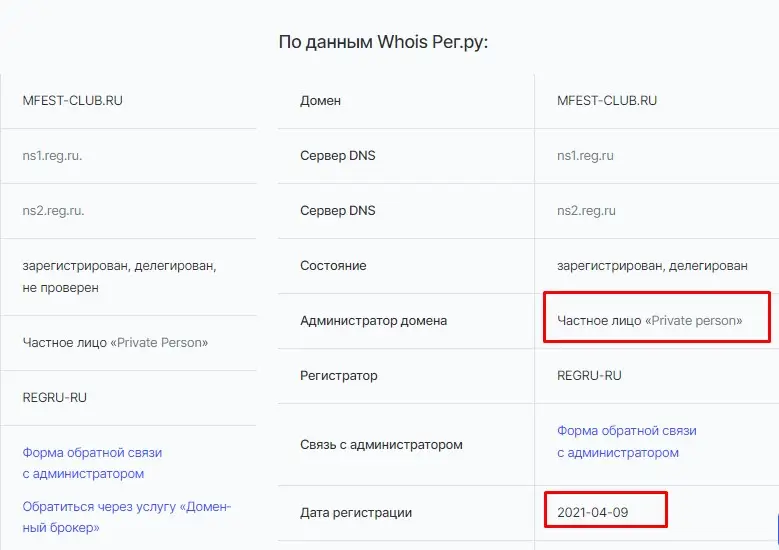This screenshot has height=550, width=779.
Task: Click 'Частное лицо «Private Person»' in left panel
Action: (x=115, y=342)
